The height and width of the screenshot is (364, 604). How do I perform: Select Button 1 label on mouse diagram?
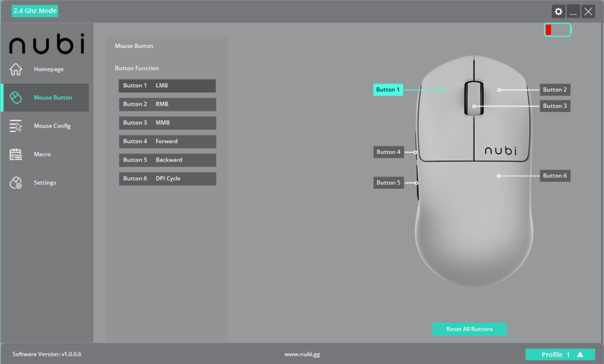pyautogui.click(x=388, y=90)
